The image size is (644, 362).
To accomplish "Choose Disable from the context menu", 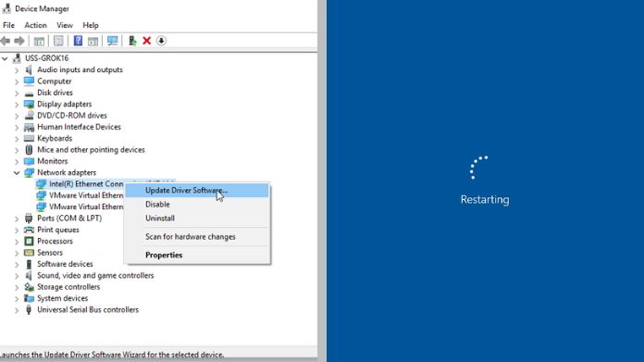I will 197,205.
